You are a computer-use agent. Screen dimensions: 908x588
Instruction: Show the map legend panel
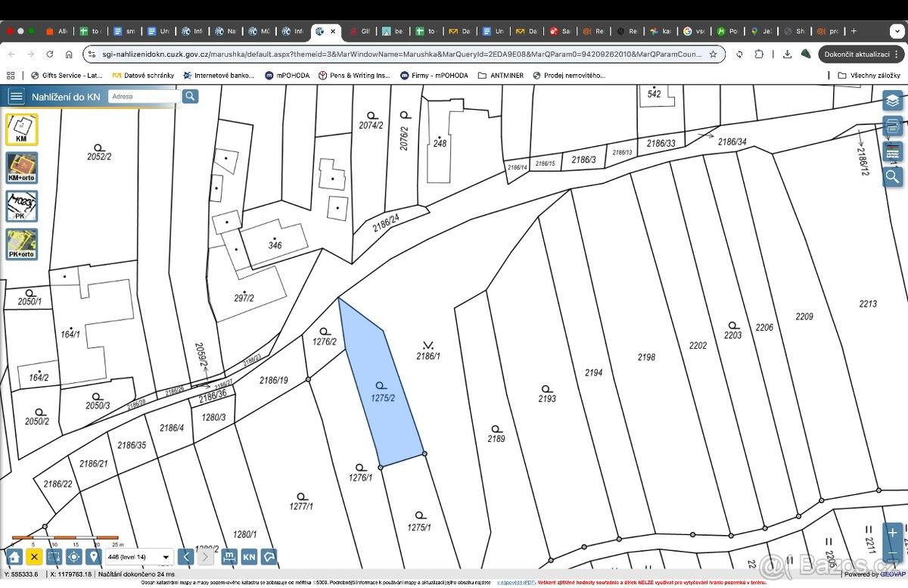pos(893,151)
